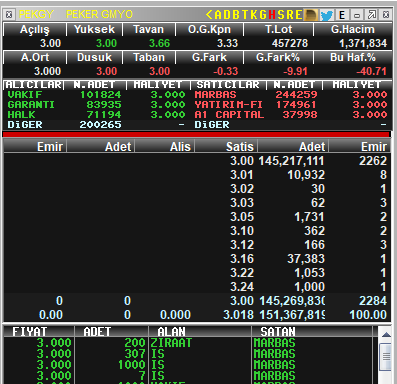Click the order count 2262
Image resolution: width=397 pixels, height=384 pixels.
pyautogui.click(x=373, y=161)
